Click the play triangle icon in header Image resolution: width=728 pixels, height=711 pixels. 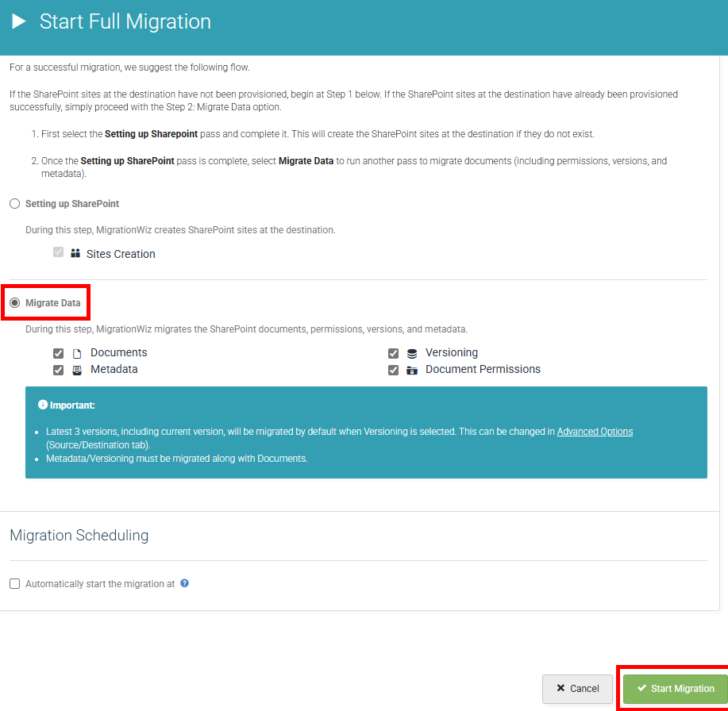(x=18, y=21)
